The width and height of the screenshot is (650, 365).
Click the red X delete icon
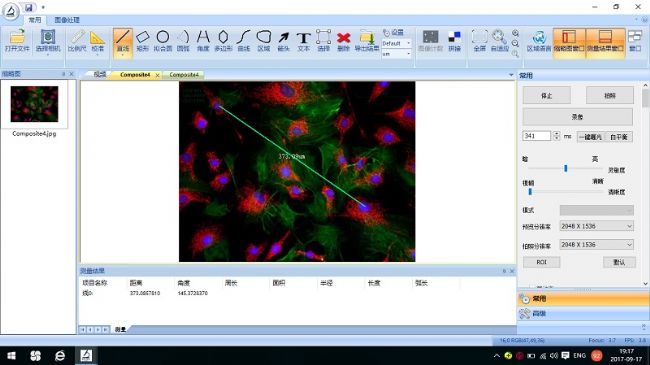343,41
